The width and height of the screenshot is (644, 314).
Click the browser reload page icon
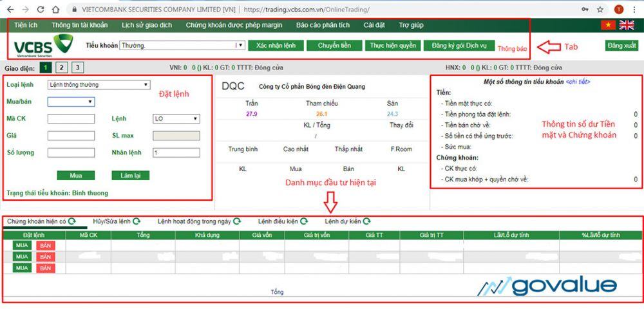(41, 10)
